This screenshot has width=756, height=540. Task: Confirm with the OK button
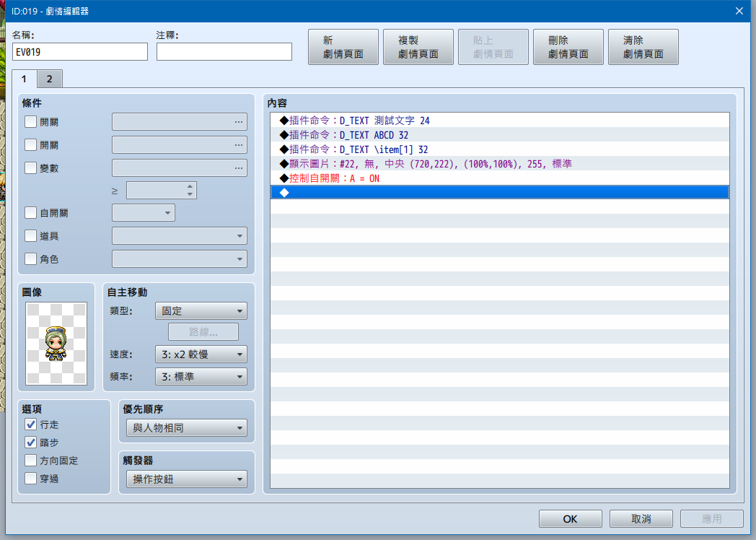pos(571,519)
